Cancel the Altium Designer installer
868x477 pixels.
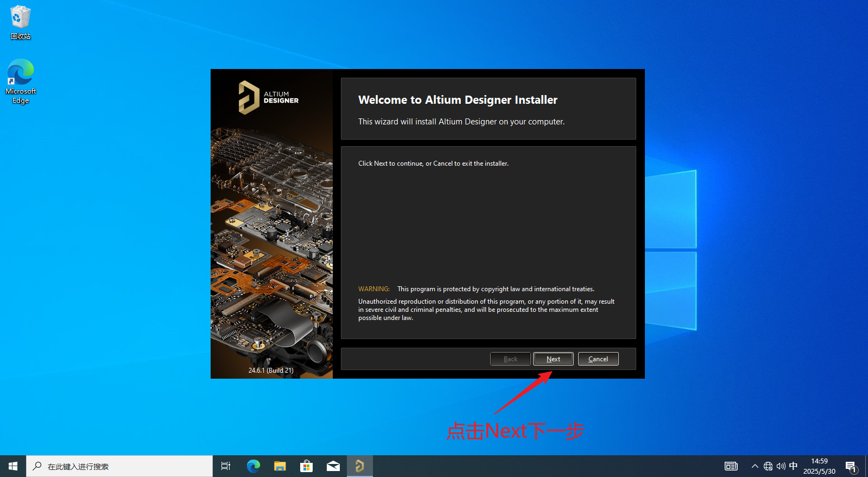click(x=598, y=359)
